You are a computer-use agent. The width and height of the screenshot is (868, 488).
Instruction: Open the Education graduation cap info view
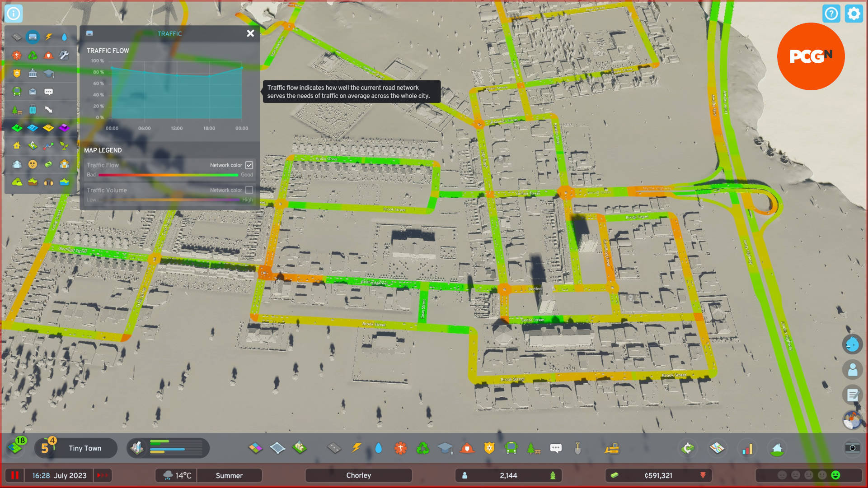point(48,73)
